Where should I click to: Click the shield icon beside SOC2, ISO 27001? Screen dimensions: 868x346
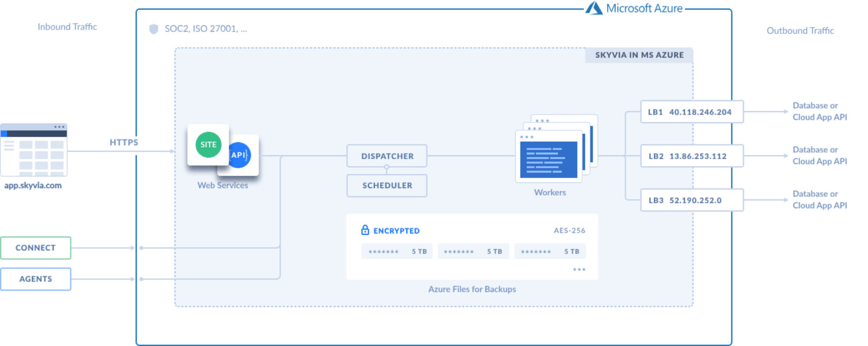coord(153,29)
